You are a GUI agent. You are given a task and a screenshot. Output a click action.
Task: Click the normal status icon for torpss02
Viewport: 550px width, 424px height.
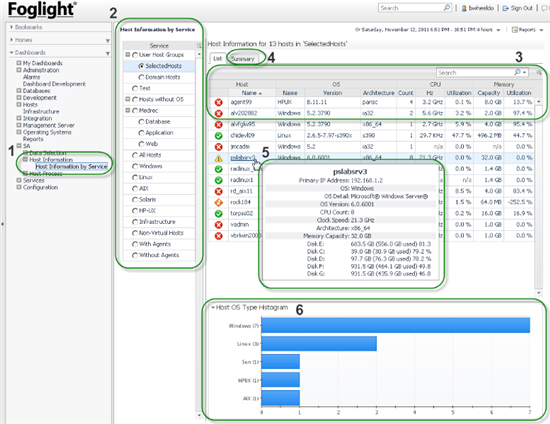[x=219, y=214]
